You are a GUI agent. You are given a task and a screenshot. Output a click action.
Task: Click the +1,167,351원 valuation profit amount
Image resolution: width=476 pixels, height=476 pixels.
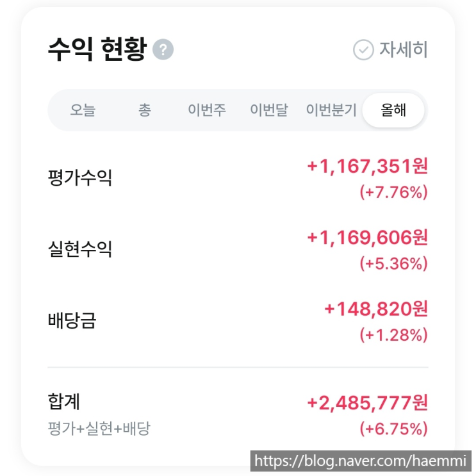367,167
